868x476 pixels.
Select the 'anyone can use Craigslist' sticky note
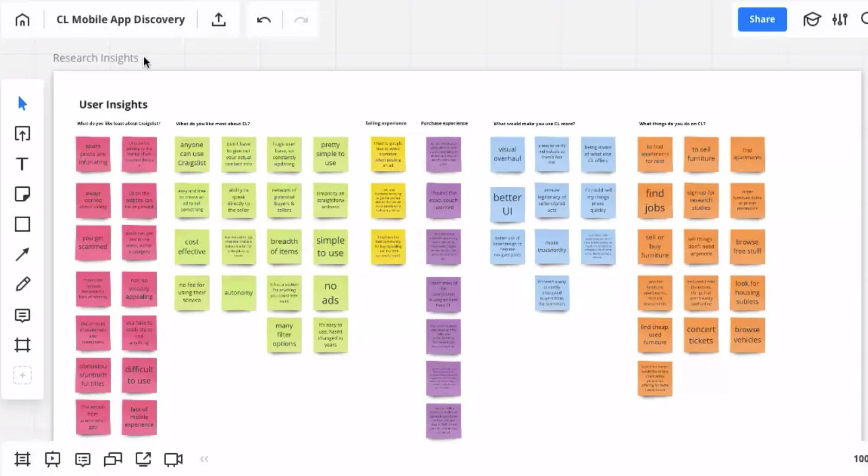tap(192, 154)
